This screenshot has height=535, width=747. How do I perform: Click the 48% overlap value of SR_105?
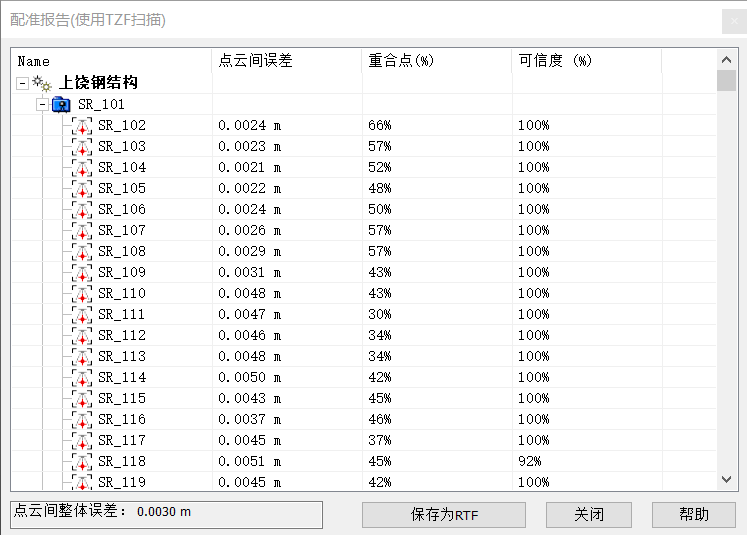click(380, 188)
